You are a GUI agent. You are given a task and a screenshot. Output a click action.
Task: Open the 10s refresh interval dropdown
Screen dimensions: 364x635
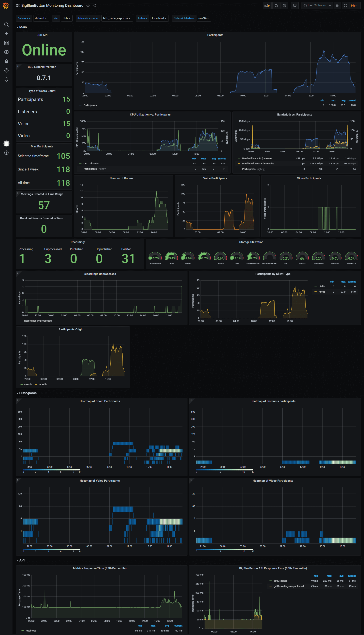[x=354, y=6]
